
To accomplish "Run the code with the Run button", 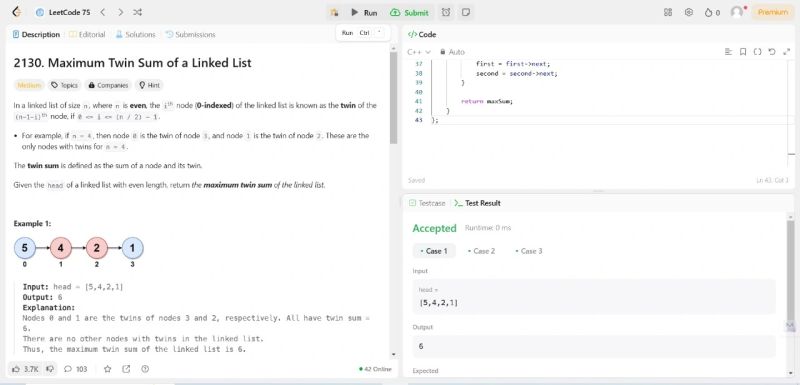I will pos(364,12).
